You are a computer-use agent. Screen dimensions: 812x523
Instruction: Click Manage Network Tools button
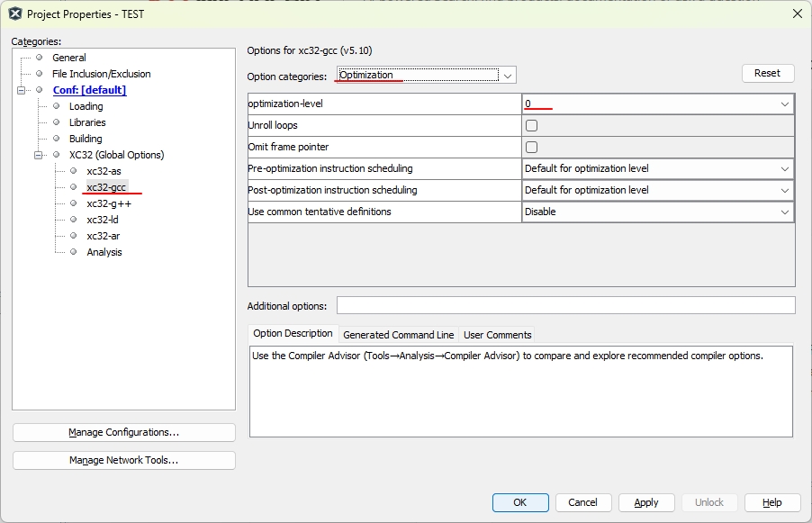[123, 460]
